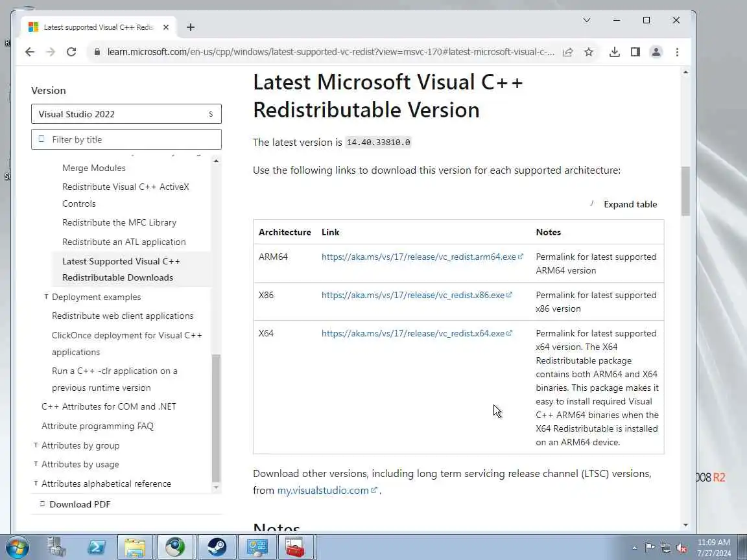
Task: Open Redistribute an ATL application
Action: coord(124,242)
